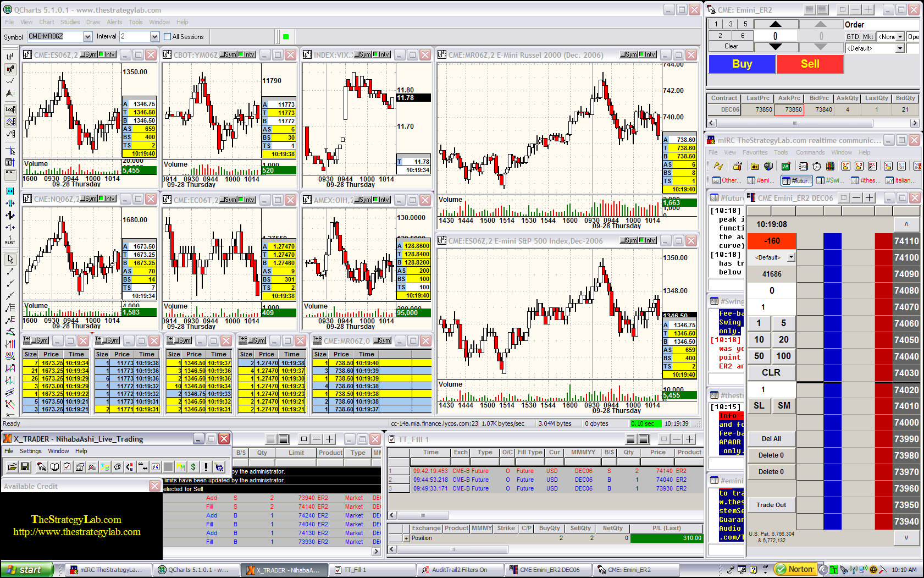
Task: Click the exclamation mark icon in X_TRADER
Action: [x=206, y=467]
